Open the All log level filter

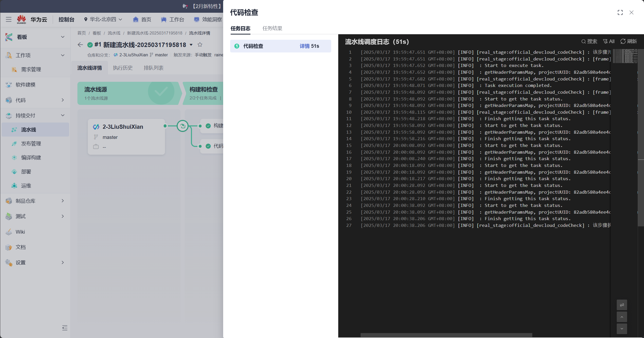click(609, 41)
